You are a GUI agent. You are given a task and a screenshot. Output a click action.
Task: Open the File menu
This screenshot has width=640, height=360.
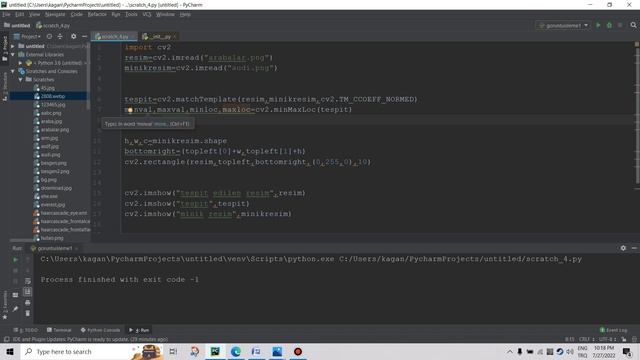point(6,14)
